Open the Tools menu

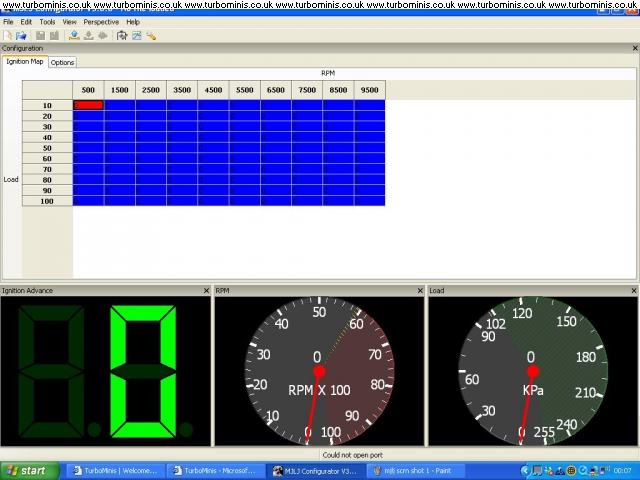47,22
